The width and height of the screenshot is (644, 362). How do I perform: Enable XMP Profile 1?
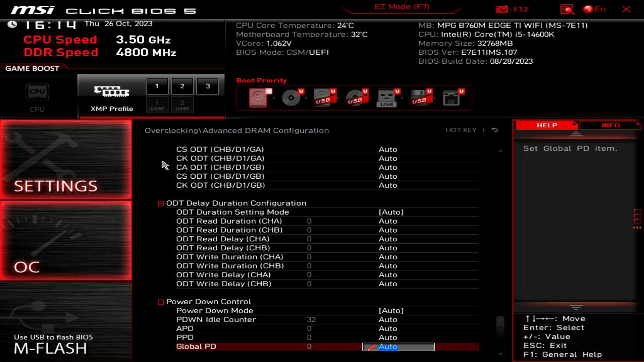[x=157, y=86]
